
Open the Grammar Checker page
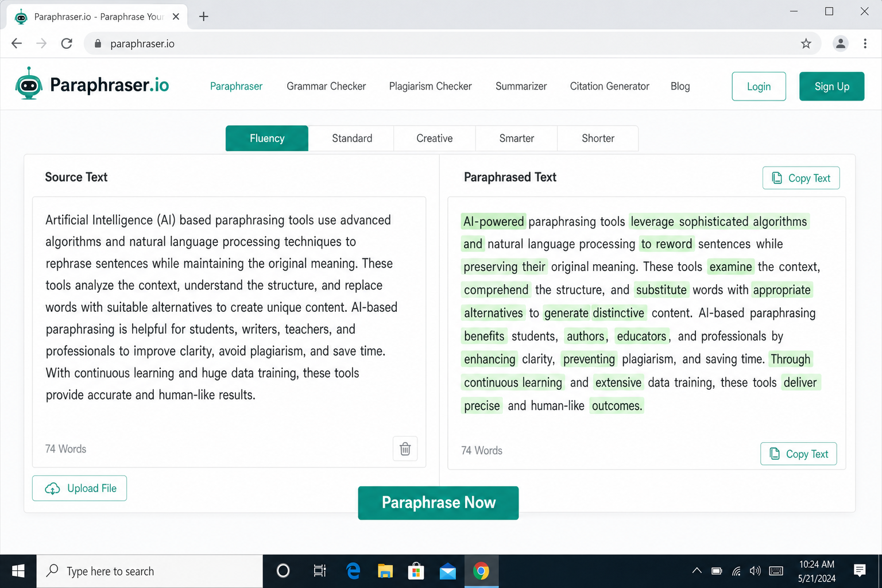click(x=326, y=86)
